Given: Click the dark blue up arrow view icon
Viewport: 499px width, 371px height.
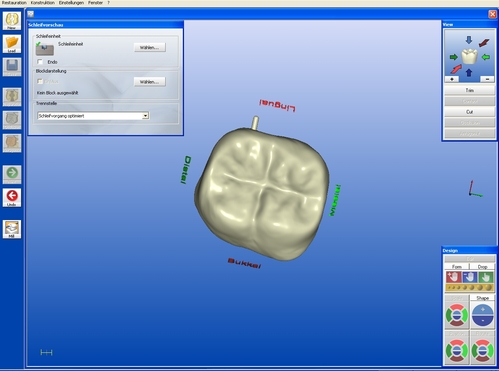Looking at the screenshot, I should [x=469, y=72].
